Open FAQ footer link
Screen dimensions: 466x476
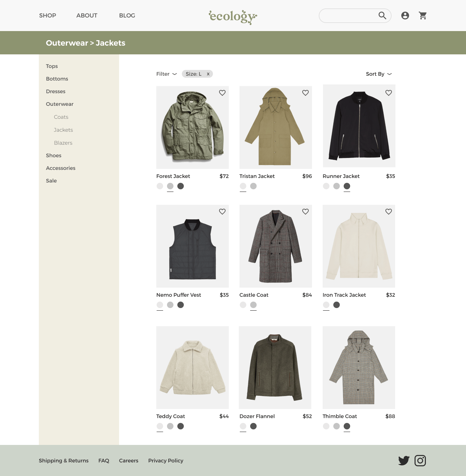click(104, 460)
